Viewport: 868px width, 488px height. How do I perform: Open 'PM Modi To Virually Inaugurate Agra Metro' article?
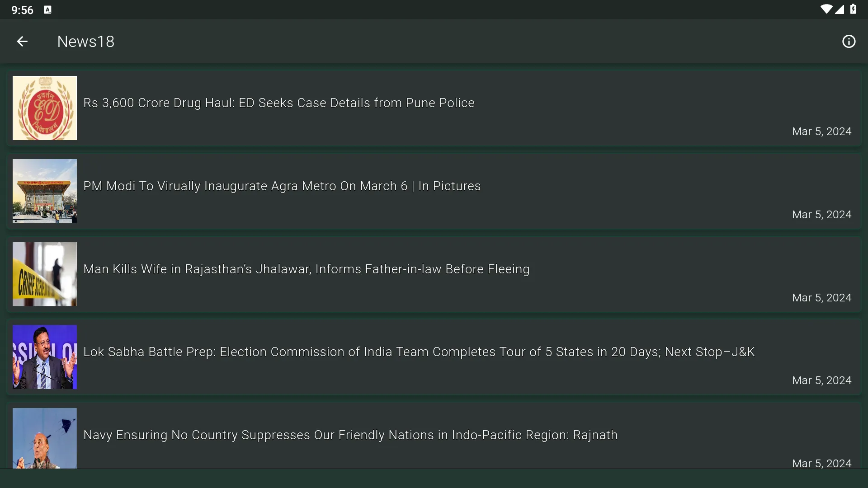point(282,186)
